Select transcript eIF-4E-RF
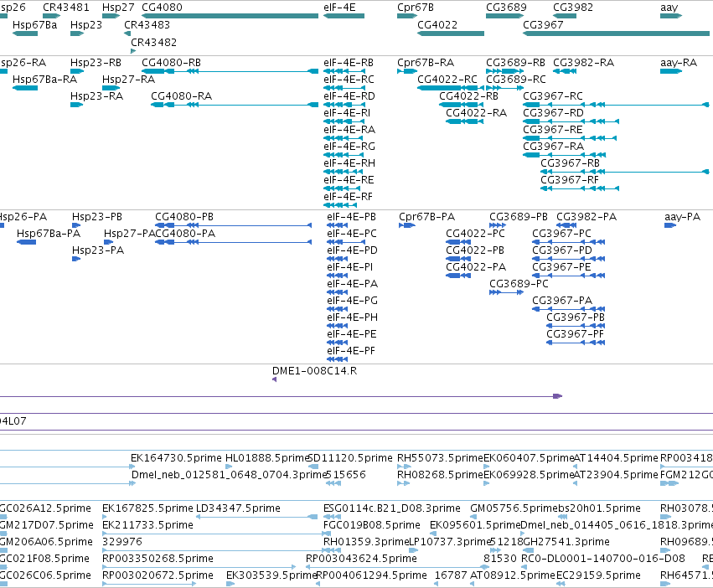Image resolution: width=713 pixels, height=588 pixels. [340, 205]
